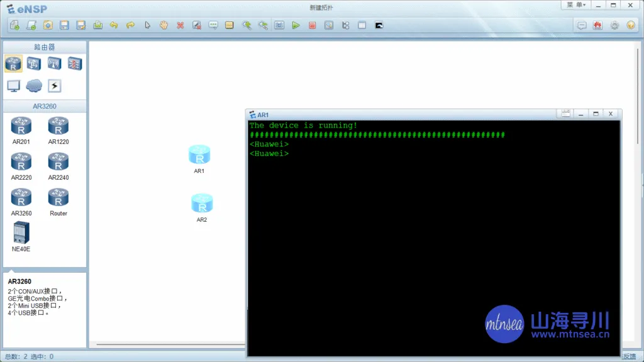
Task: Click the New Test Topology icon
Action: pos(31,25)
